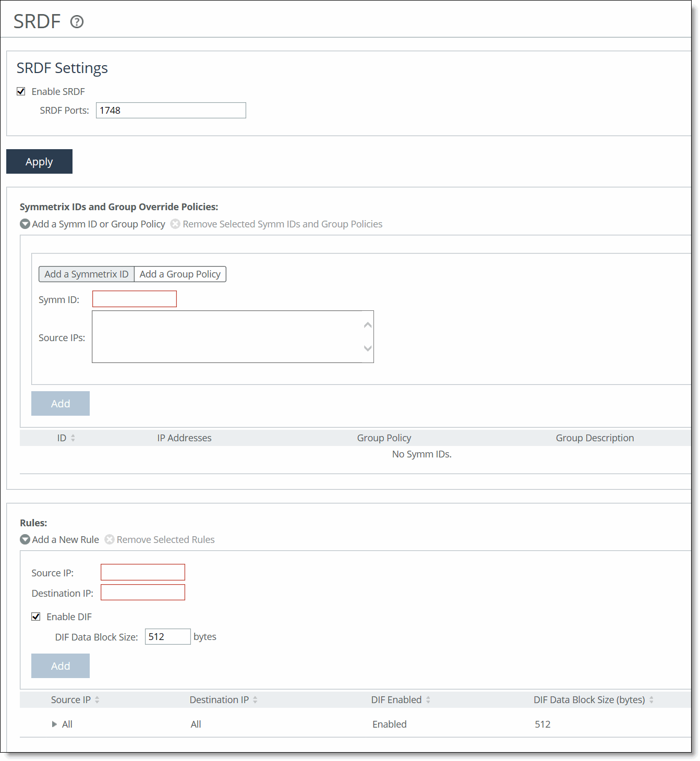
Task: Click the remove icon beside Remove Selected Rules
Action: (x=110, y=539)
